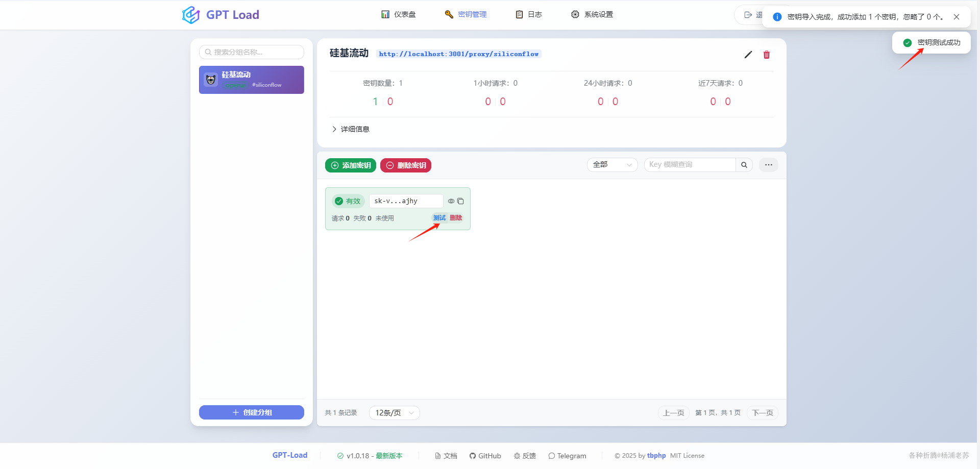Image resolution: width=980 pixels, height=469 pixels.
Task: Open 日志 via its log icon
Action: [x=520, y=14]
